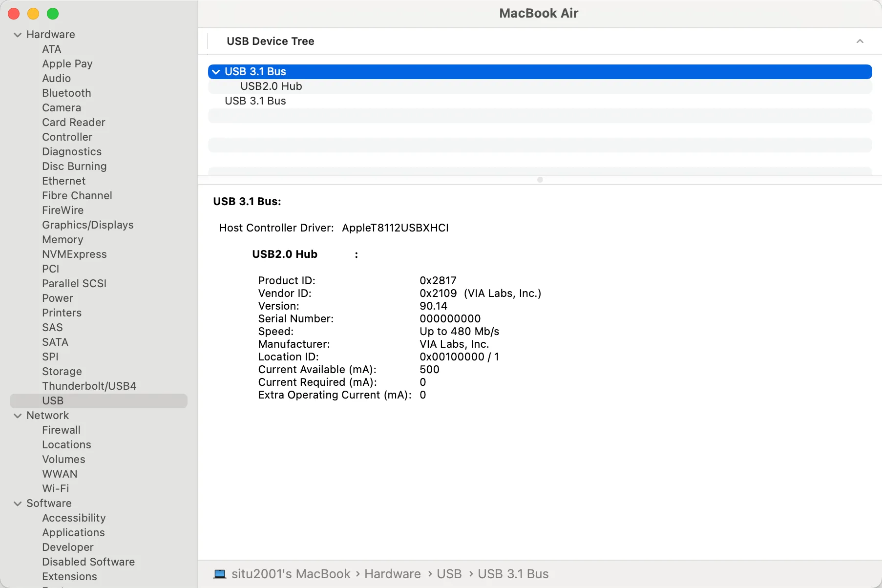Click the green full-screen window button
Screen dimensions: 882x588
(x=53, y=14)
